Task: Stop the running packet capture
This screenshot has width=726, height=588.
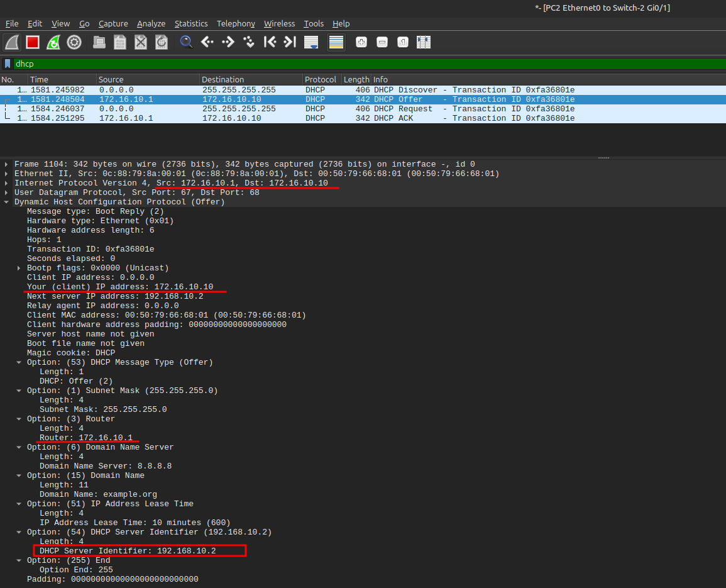Action: coord(33,43)
